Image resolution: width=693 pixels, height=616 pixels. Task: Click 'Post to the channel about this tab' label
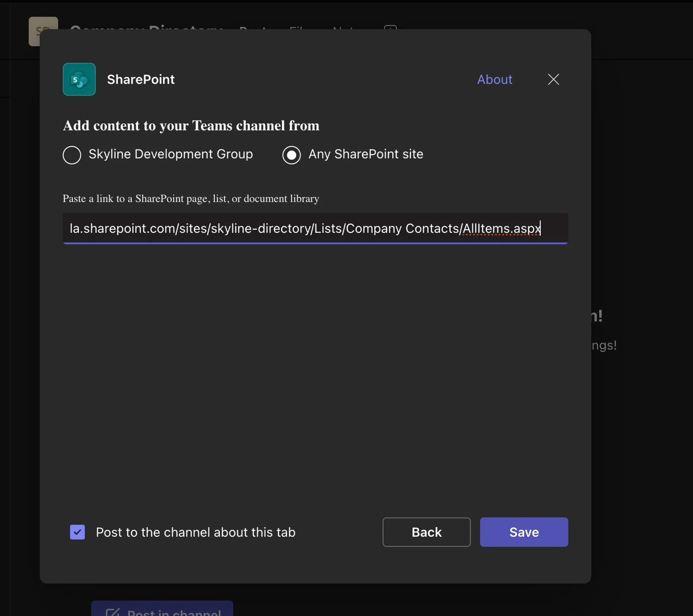click(196, 532)
